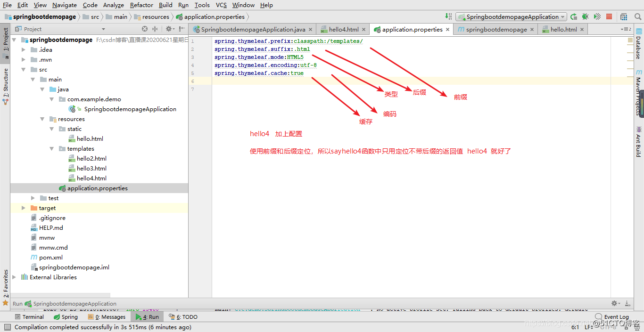Close the hello.html editor tab
The image size is (644, 332).
coord(582,29)
